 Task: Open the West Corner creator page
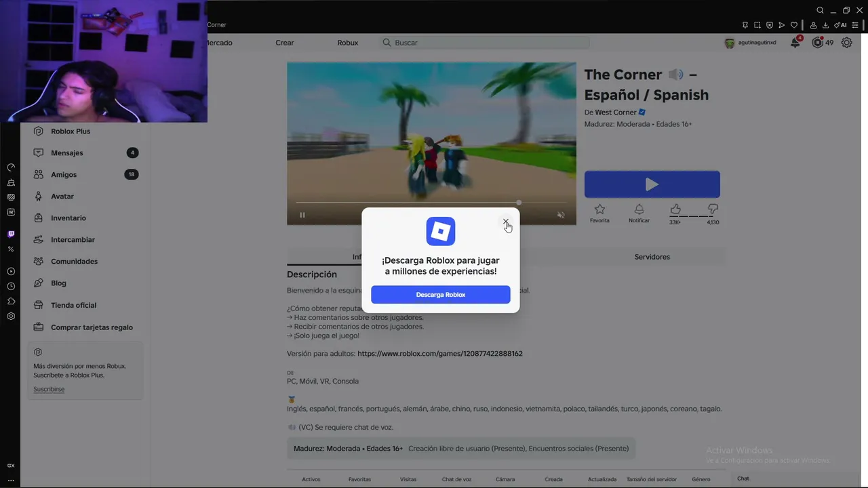(x=616, y=113)
